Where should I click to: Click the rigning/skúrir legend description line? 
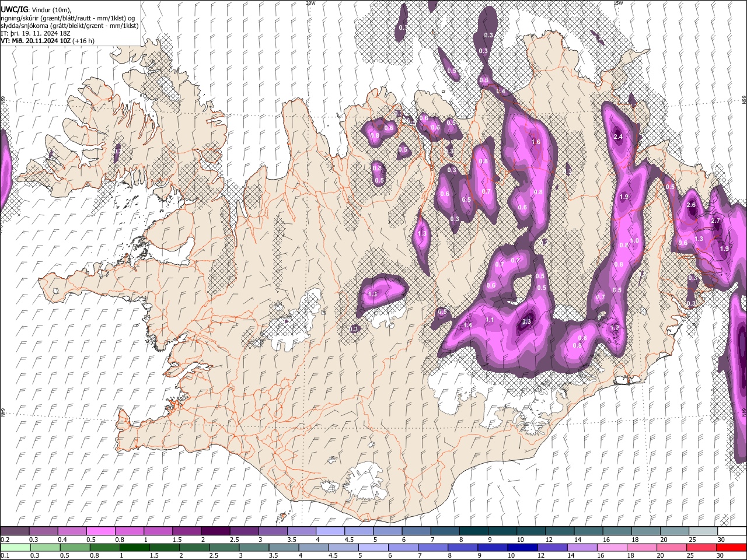tap(68, 18)
